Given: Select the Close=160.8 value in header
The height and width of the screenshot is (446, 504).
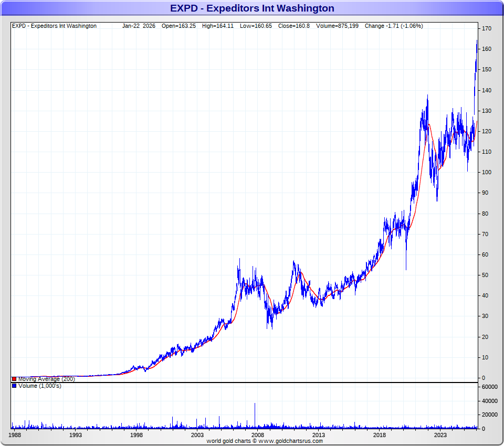Looking at the screenshot, I should (295, 26).
